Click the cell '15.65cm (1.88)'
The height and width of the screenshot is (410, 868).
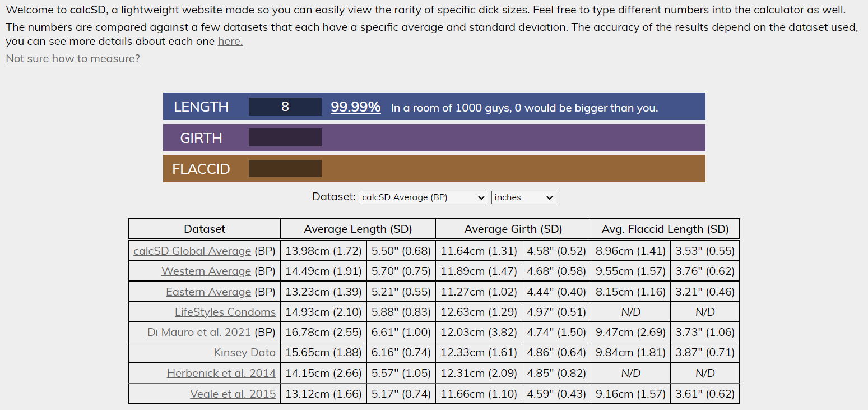(x=324, y=352)
